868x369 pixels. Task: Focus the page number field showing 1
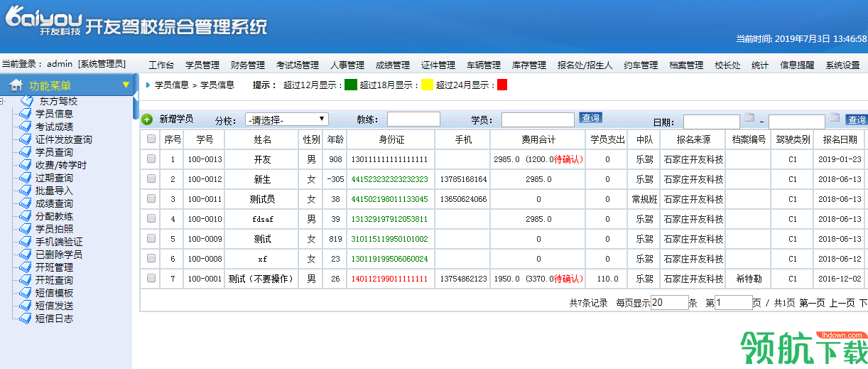(x=734, y=303)
